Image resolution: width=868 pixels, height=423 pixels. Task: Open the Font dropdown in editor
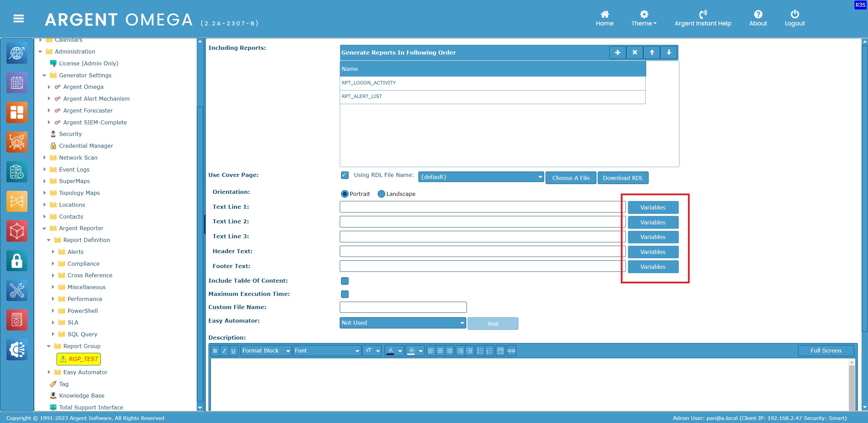click(327, 351)
